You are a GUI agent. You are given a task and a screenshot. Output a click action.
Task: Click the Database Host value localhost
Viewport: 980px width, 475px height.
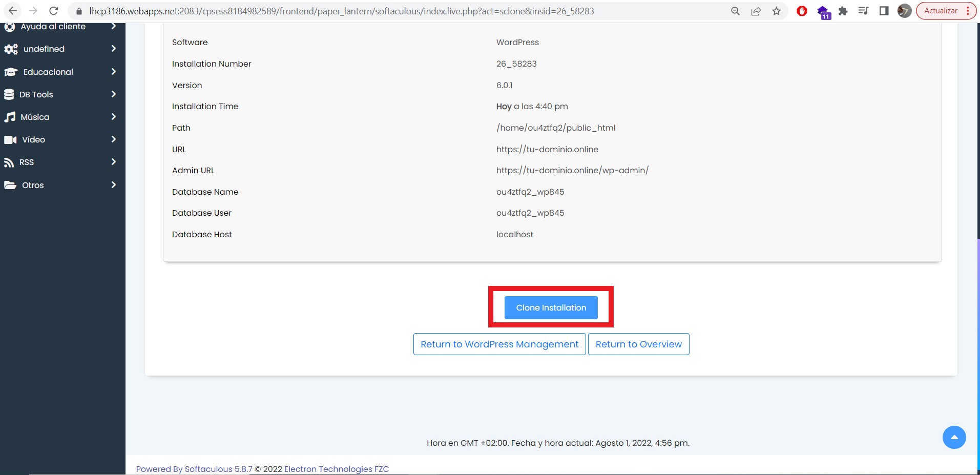point(514,234)
